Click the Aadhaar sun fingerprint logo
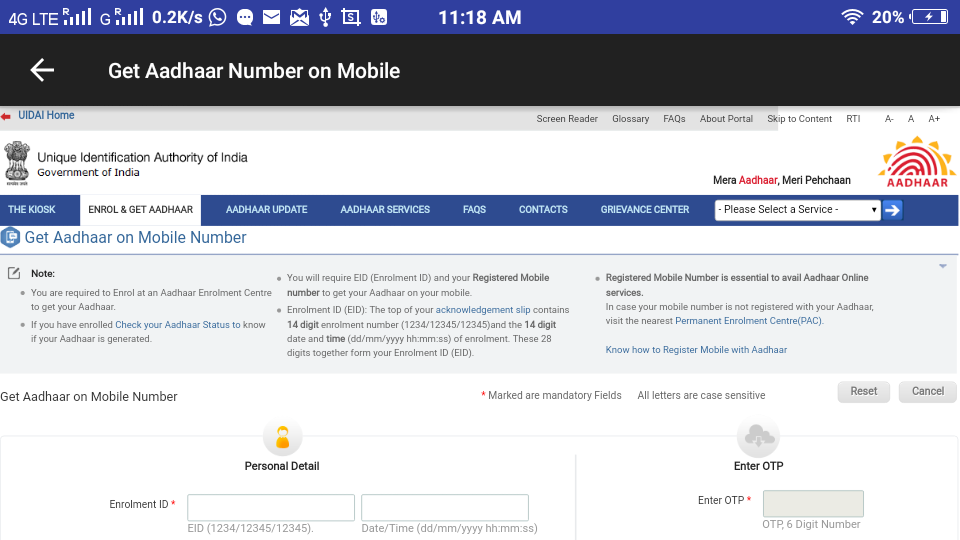 coord(917,162)
